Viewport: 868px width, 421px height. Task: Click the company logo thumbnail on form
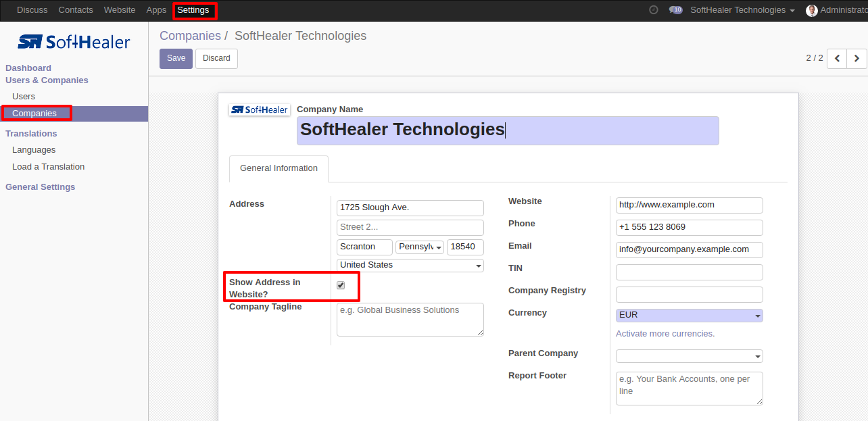click(x=259, y=109)
